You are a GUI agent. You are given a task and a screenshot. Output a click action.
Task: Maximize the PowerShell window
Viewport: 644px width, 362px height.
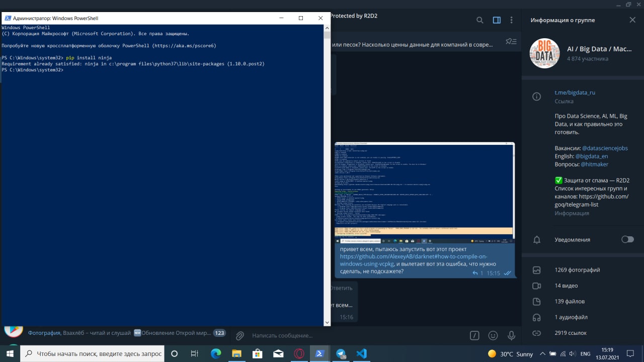(x=301, y=18)
